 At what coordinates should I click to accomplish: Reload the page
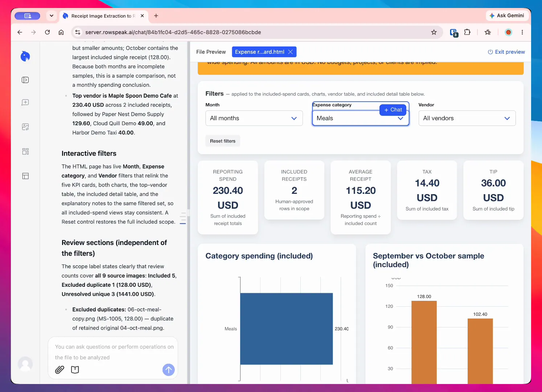(x=47, y=32)
